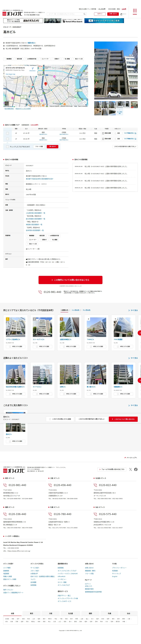This screenshot has height=644, width=141.
Task: Open ＰＭＯ秋葉原 building link
Action: [x=118, y=339]
